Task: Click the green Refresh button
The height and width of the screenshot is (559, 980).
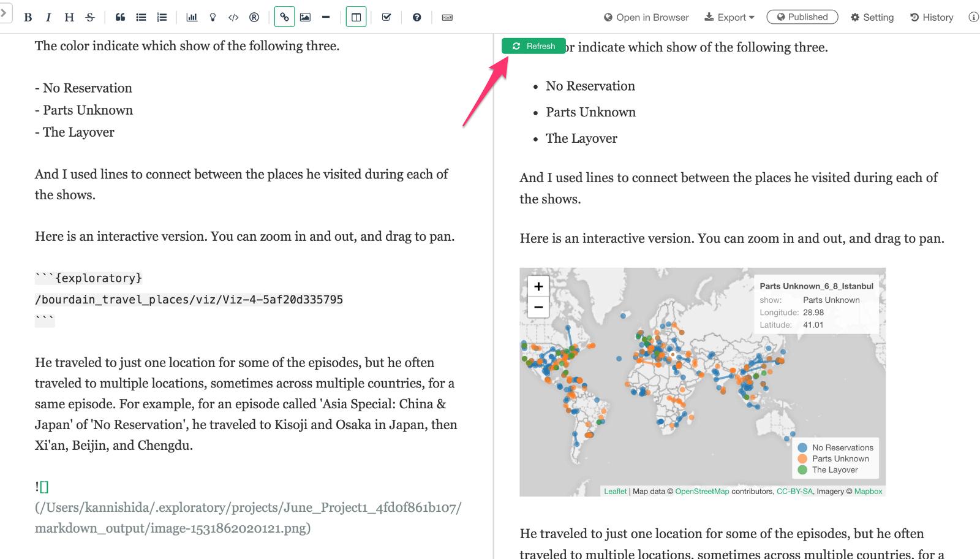Action: coord(533,46)
